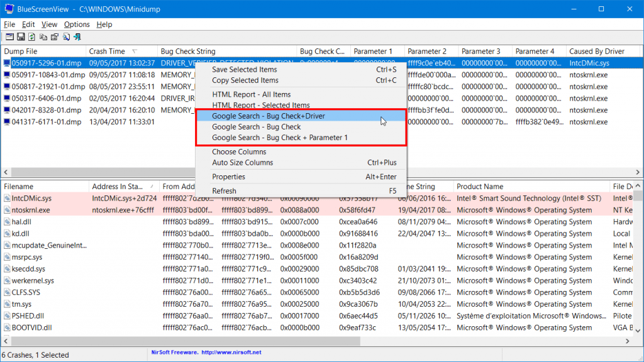Image resolution: width=644 pixels, height=362 pixels.
Task: Choose Auto Size Columns in context menu
Action: coord(301,163)
